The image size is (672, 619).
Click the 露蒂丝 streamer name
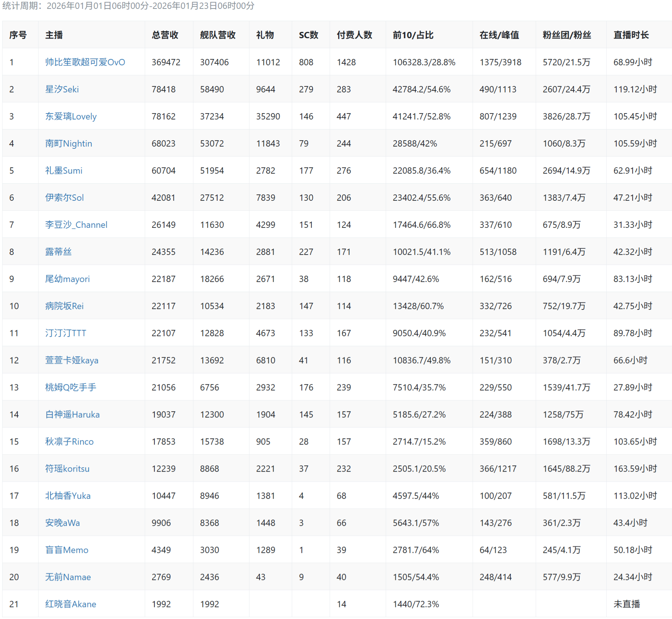click(58, 252)
